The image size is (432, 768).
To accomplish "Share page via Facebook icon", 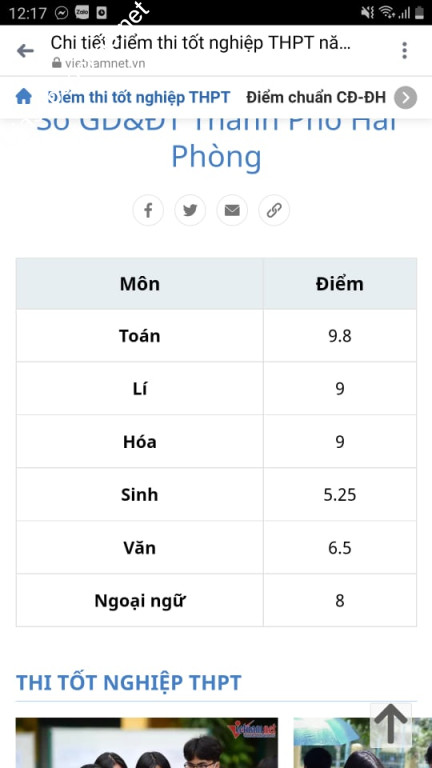I will (148, 210).
